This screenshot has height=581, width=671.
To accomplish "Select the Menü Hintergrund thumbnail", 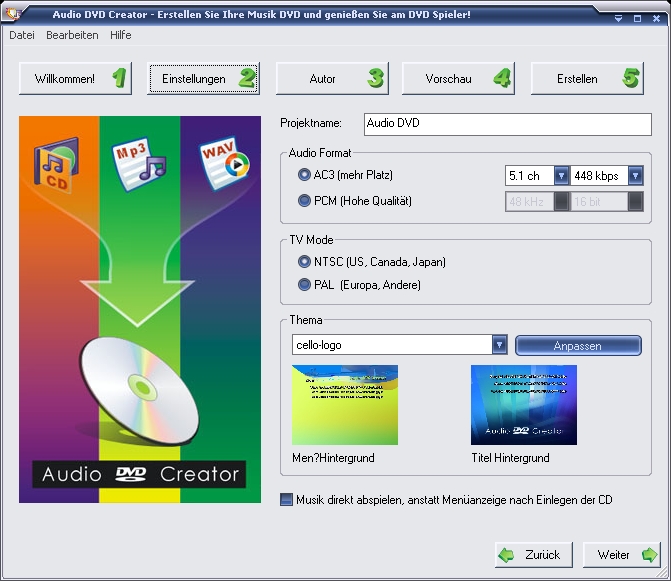I will (x=345, y=405).
